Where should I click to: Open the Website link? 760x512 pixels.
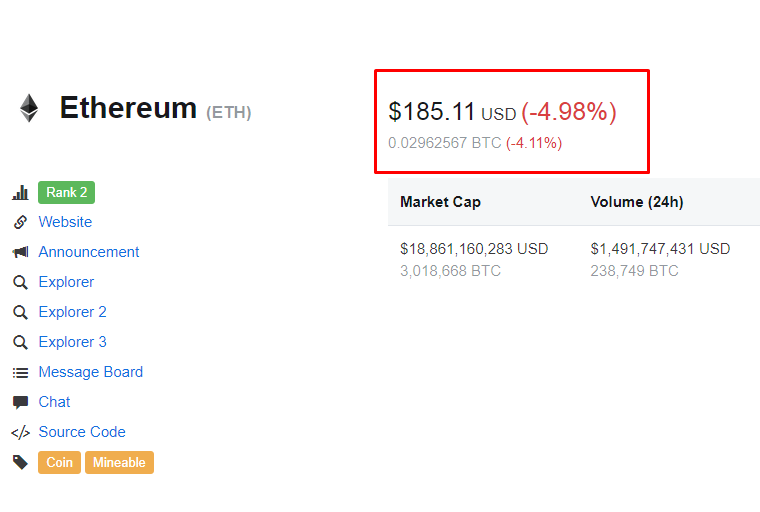coord(65,222)
